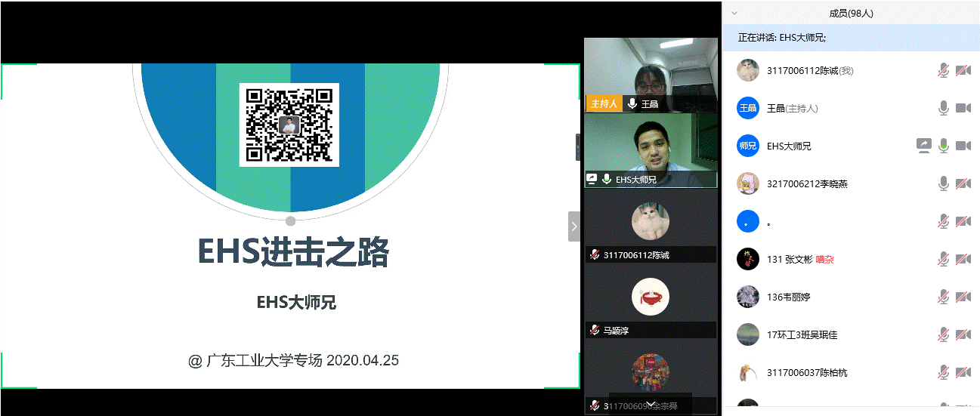Click the screen-share icon on EHS大师兄's video tile

tap(592, 180)
